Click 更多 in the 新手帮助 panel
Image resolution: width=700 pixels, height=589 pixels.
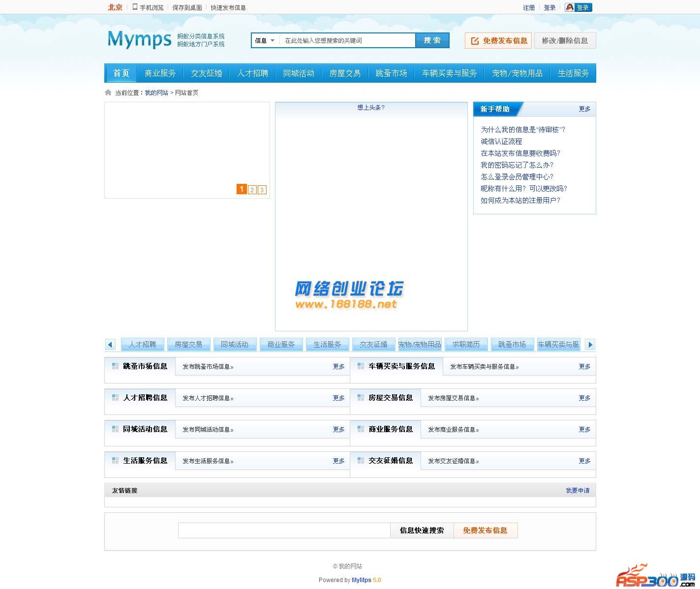pos(584,109)
